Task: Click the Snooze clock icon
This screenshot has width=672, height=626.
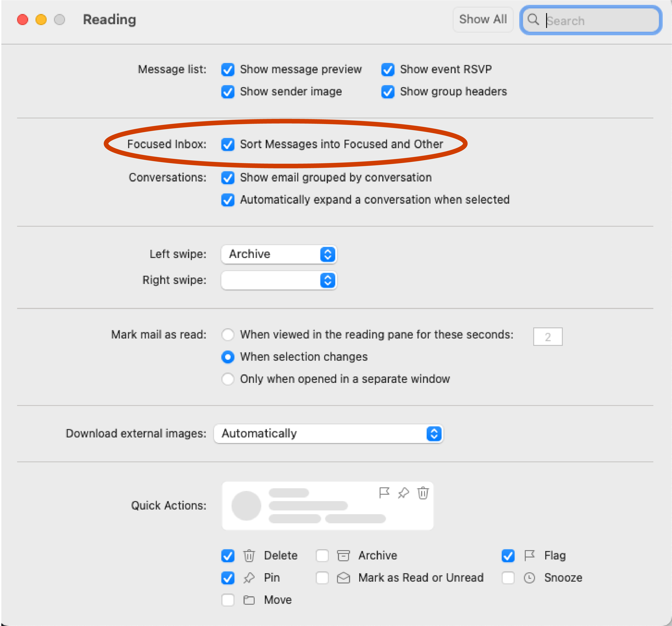Action: pos(529,578)
